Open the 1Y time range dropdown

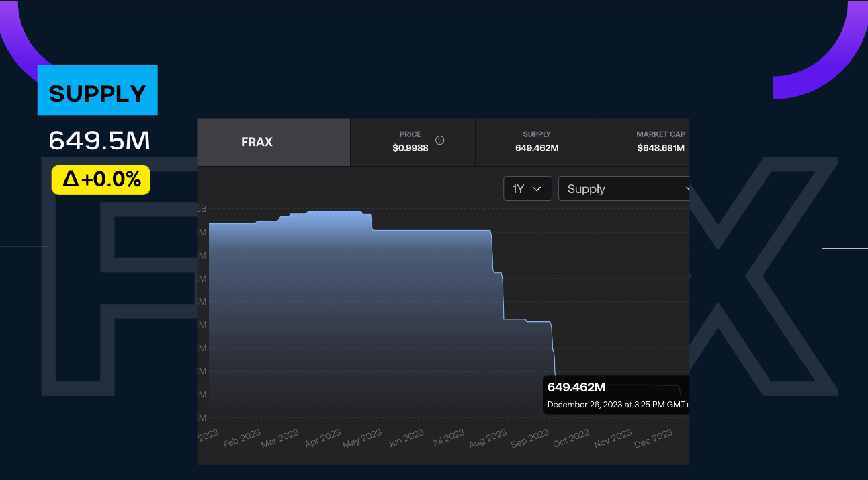click(527, 189)
